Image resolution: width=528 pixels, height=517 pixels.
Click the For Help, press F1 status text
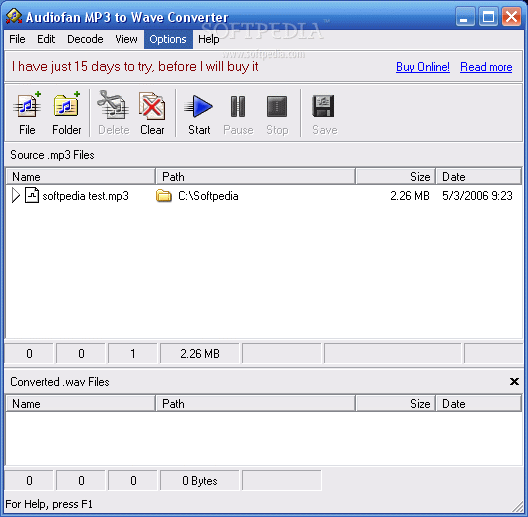pos(49,504)
